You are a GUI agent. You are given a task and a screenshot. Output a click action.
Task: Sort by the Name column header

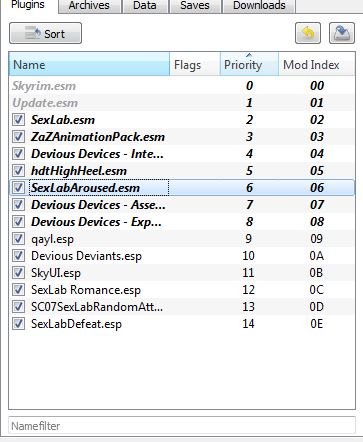[89, 64]
